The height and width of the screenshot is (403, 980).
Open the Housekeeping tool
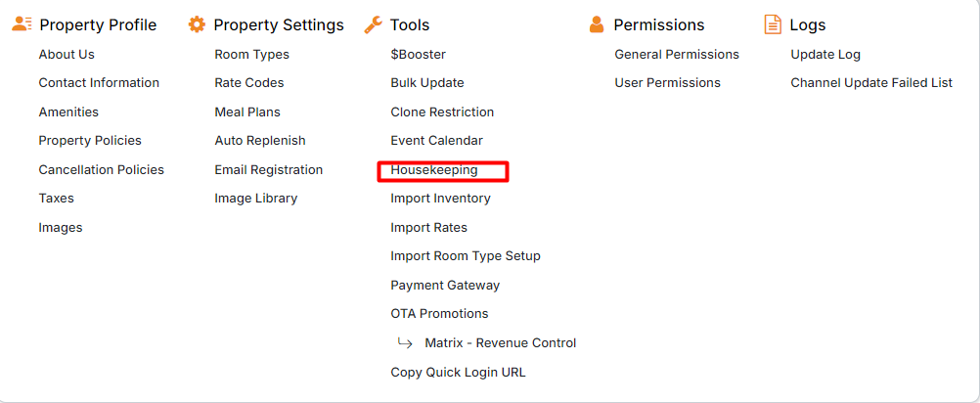(x=434, y=170)
